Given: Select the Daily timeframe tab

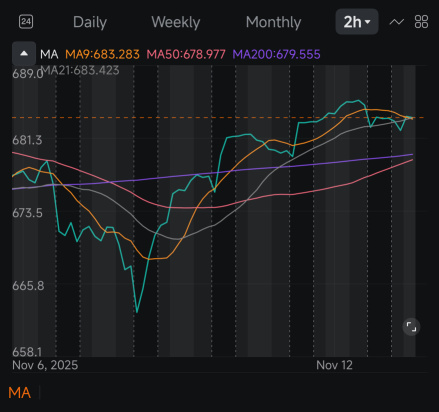Looking at the screenshot, I should coord(90,22).
